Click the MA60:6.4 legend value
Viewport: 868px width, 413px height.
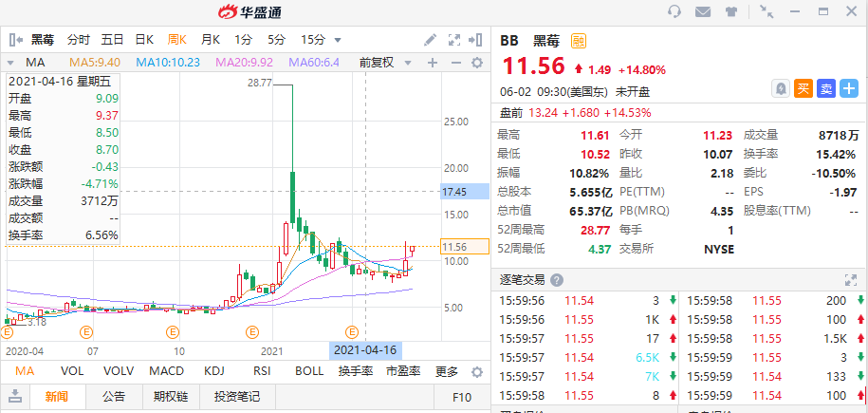tap(314, 63)
